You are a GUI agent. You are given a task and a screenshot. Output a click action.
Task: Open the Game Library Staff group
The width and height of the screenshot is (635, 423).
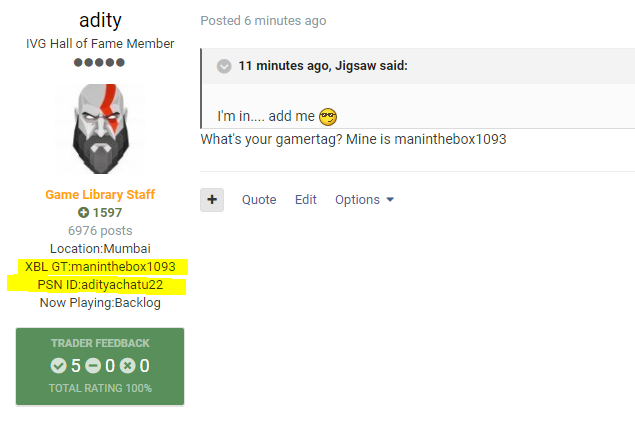point(100,195)
